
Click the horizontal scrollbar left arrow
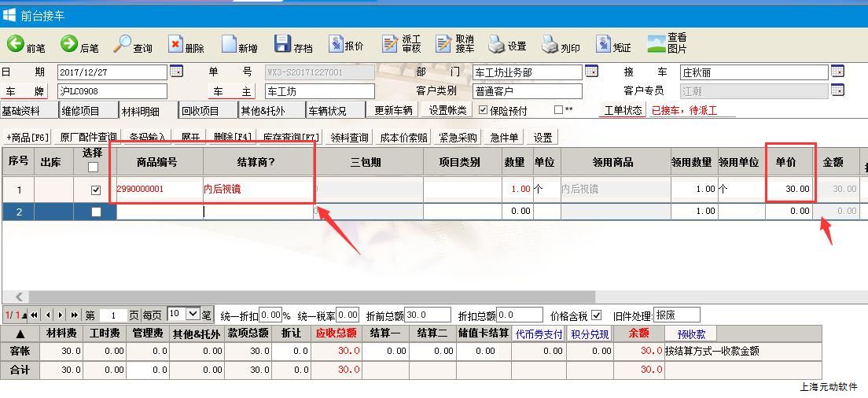[20, 297]
